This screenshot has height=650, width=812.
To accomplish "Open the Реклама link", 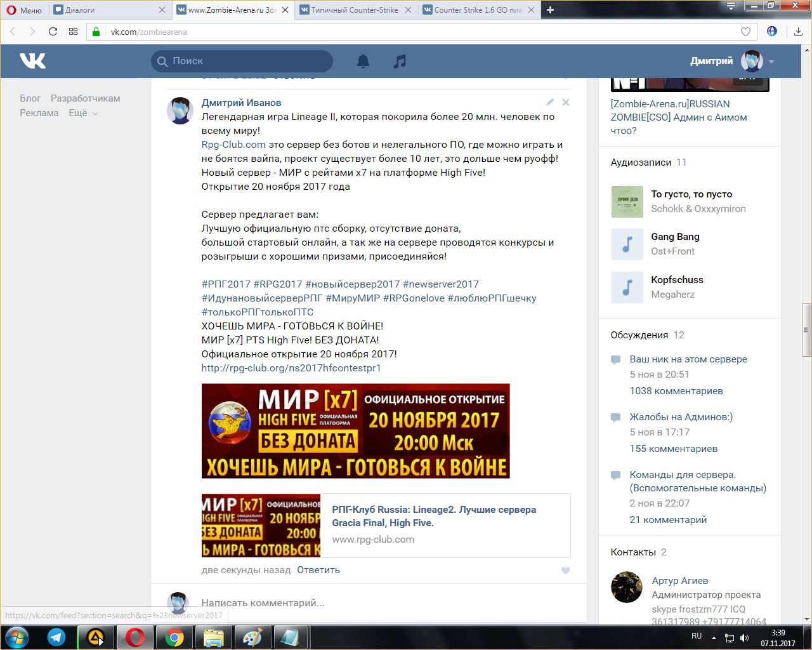I will point(39,113).
